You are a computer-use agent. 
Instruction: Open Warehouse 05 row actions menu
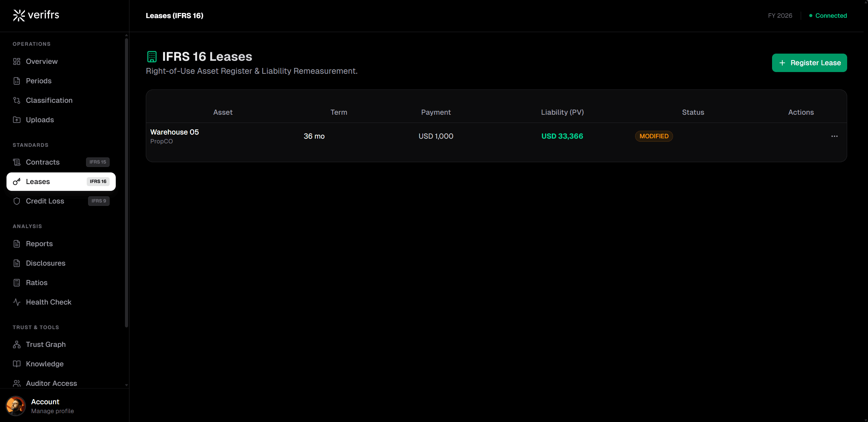834,136
